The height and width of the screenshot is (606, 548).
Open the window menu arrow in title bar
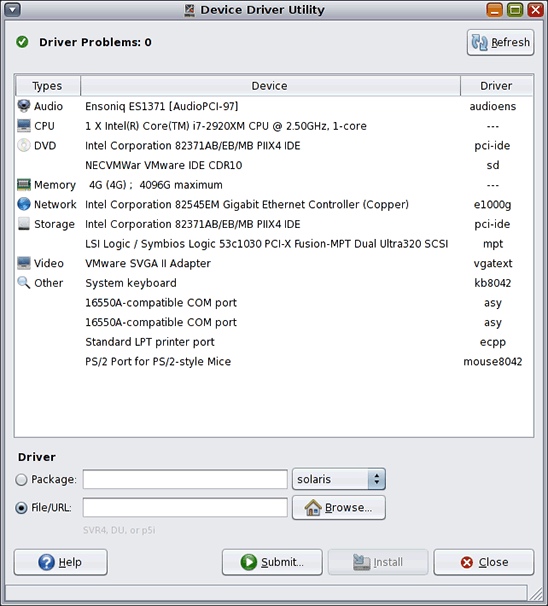[12, 10]
